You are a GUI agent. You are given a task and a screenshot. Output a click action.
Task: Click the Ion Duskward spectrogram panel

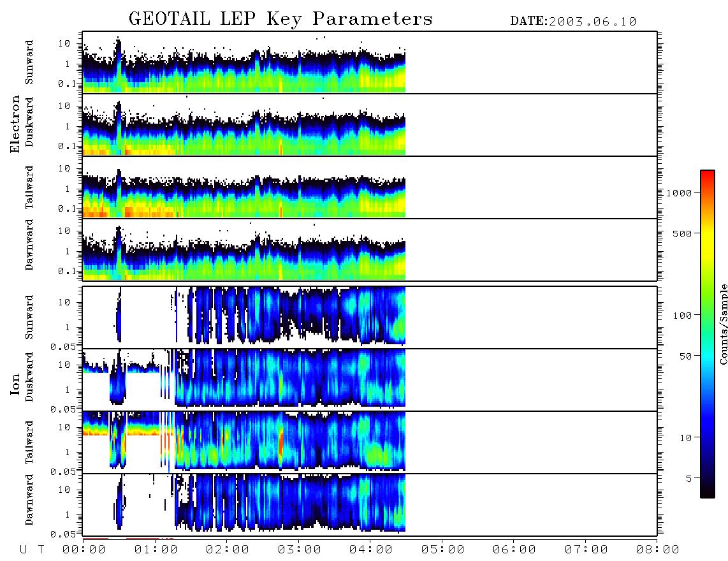click(x=370, y=379)
